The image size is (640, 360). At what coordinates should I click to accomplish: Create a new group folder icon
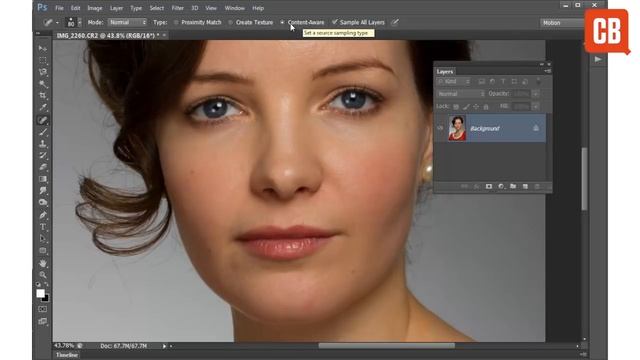click(513, 187)
